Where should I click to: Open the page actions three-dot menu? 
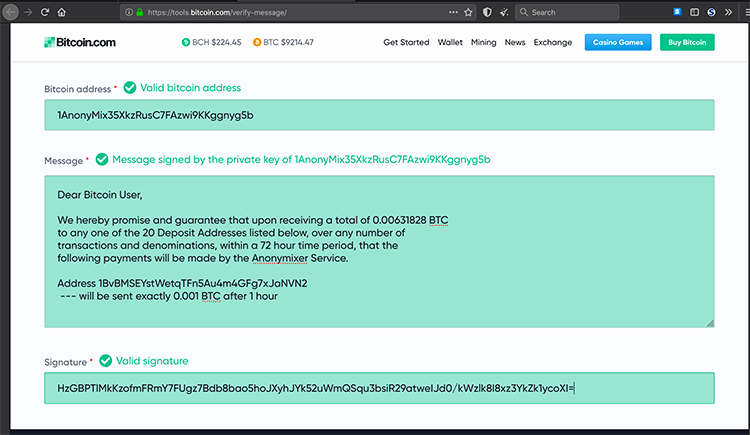click(x=453, y=12)
